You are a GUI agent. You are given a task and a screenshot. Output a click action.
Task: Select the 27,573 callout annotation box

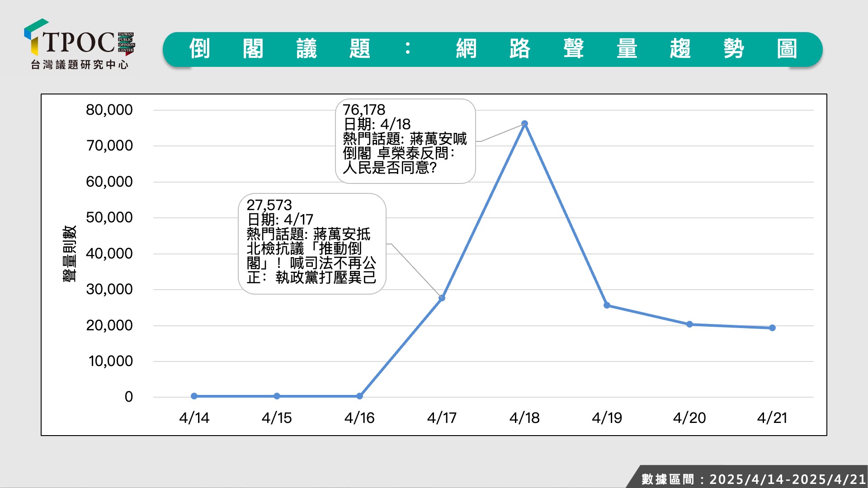click(x=311, y=244)
